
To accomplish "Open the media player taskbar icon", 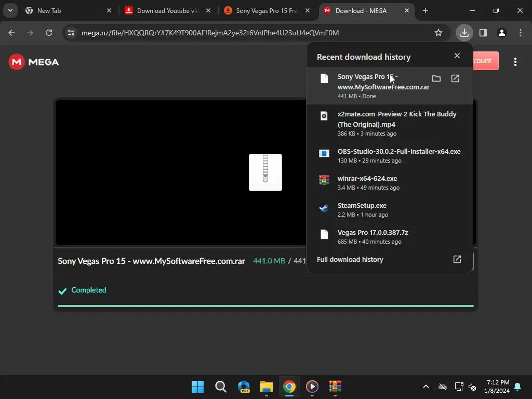I will (312, 387).
